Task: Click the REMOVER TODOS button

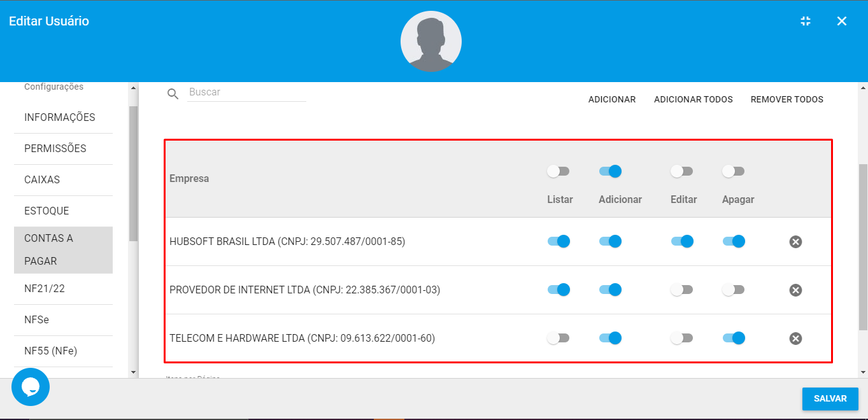Action: point(787,99)
